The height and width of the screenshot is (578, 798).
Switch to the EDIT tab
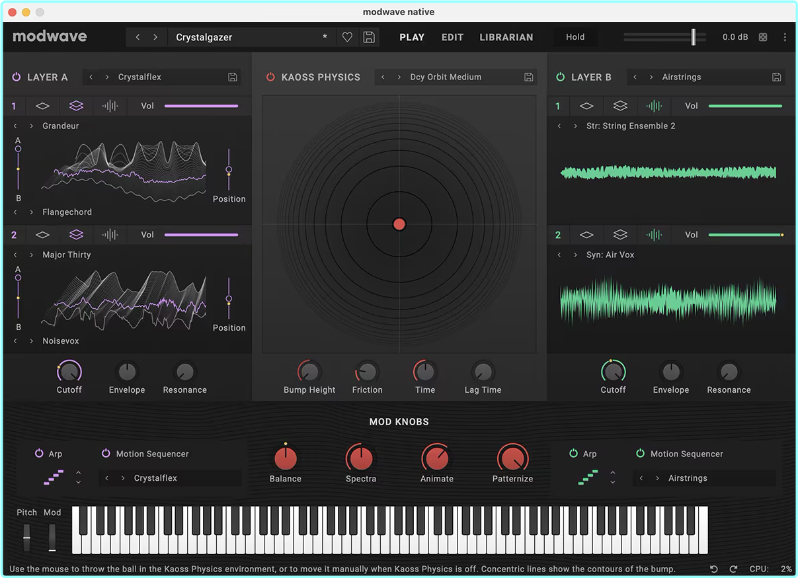tap(452, 37)
